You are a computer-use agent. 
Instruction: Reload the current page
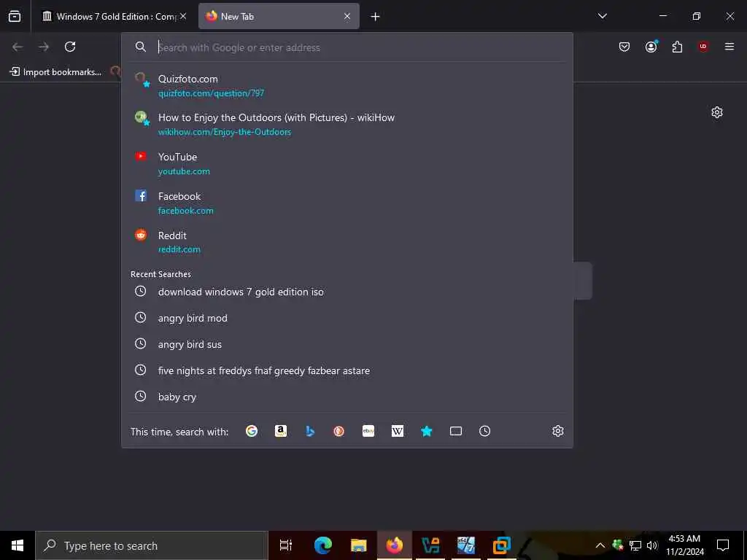coord(70,47)
